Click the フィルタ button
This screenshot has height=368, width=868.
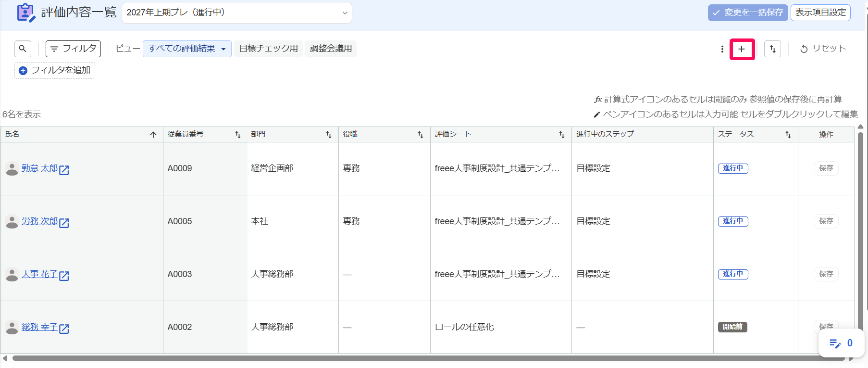coord(73,49)
